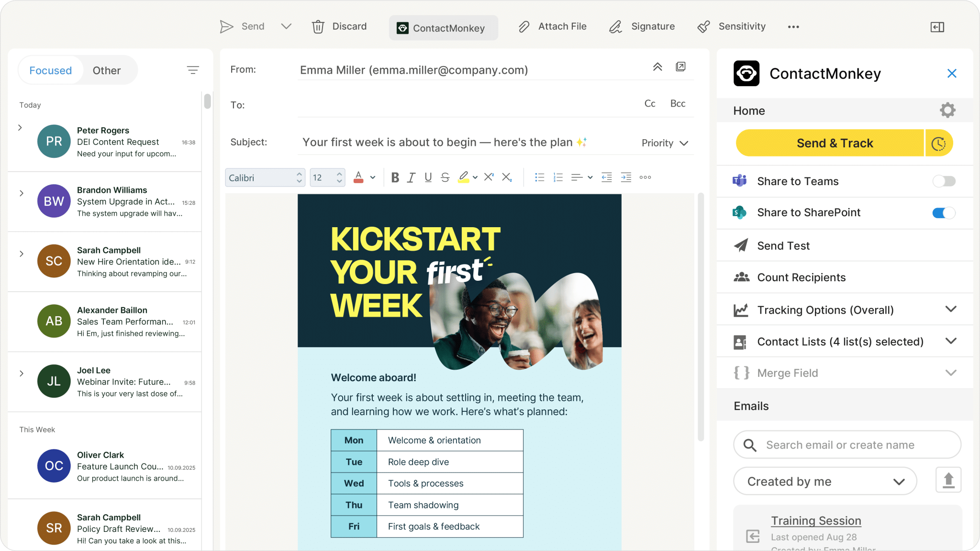Click Send Test
Viewport: 980px width, 551px height.
(845, 245)
